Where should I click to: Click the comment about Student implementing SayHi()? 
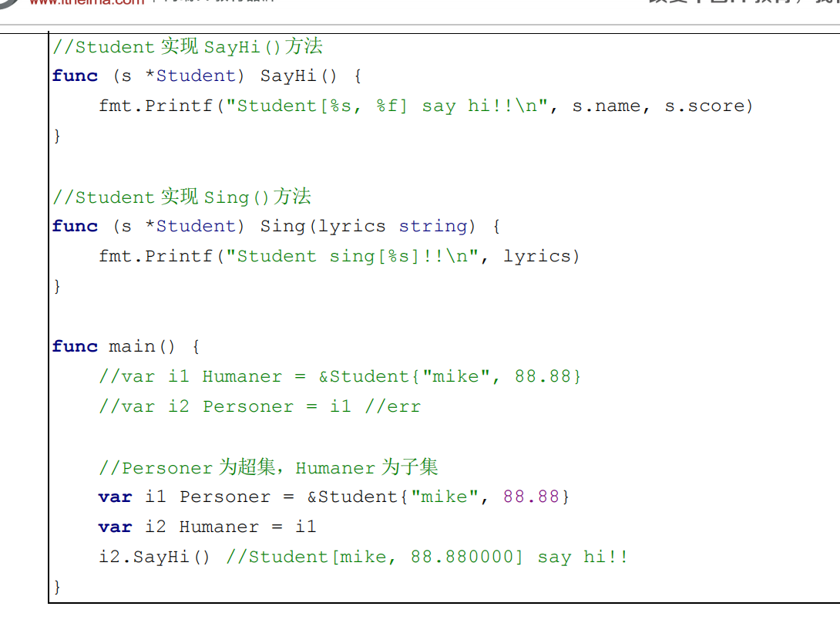[187, 47]
